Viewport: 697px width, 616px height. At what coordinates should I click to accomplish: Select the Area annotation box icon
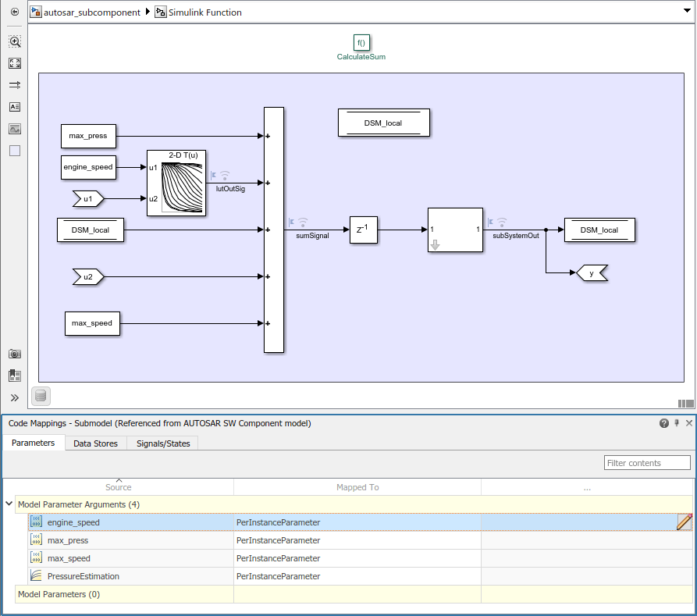[x=14, y=151]
